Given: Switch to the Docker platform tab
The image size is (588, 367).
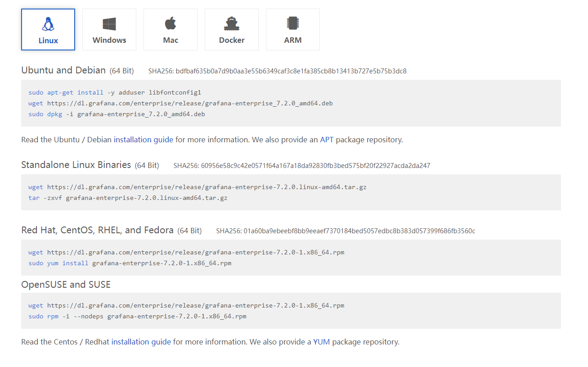Looking at the screenshot, I should [x=232, y=29].
